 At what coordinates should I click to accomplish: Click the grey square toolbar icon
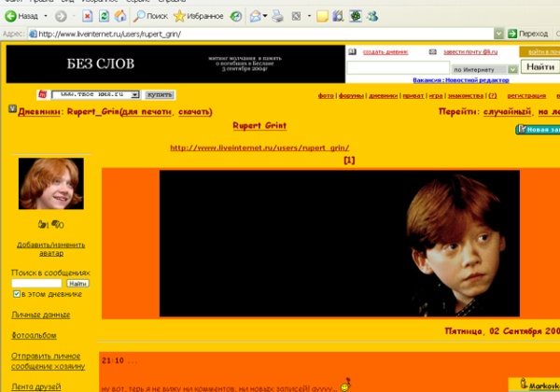pos(296,16)
